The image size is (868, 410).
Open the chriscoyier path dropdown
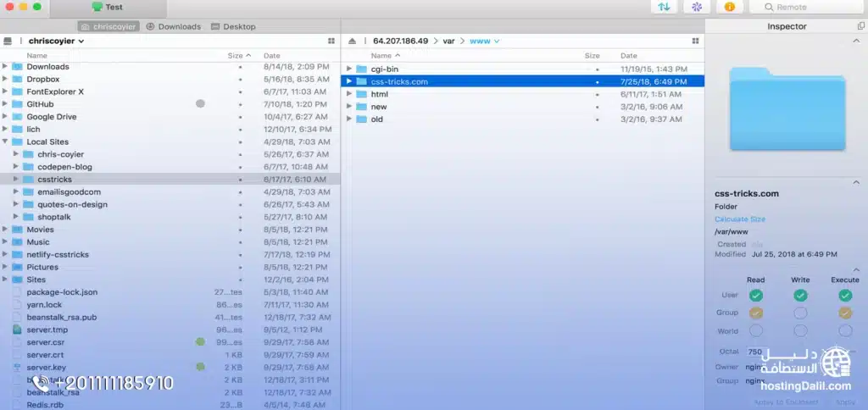tap(57, 41)
